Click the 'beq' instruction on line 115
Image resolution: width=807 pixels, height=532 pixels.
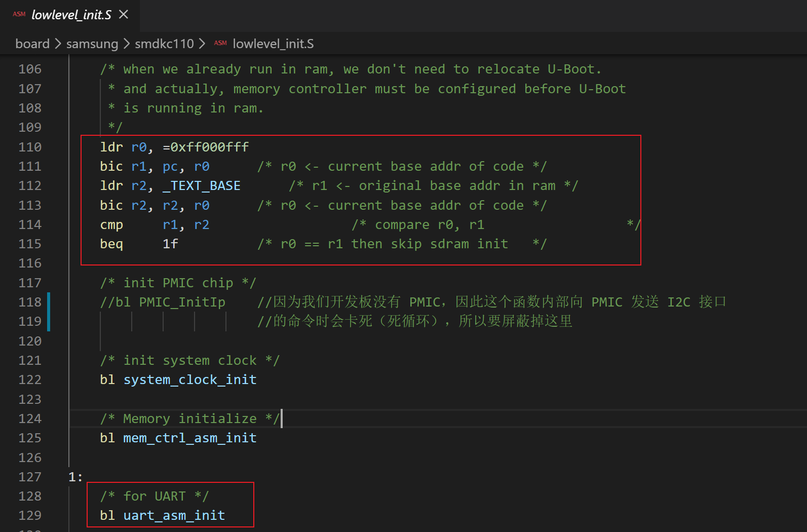point(111,244)
